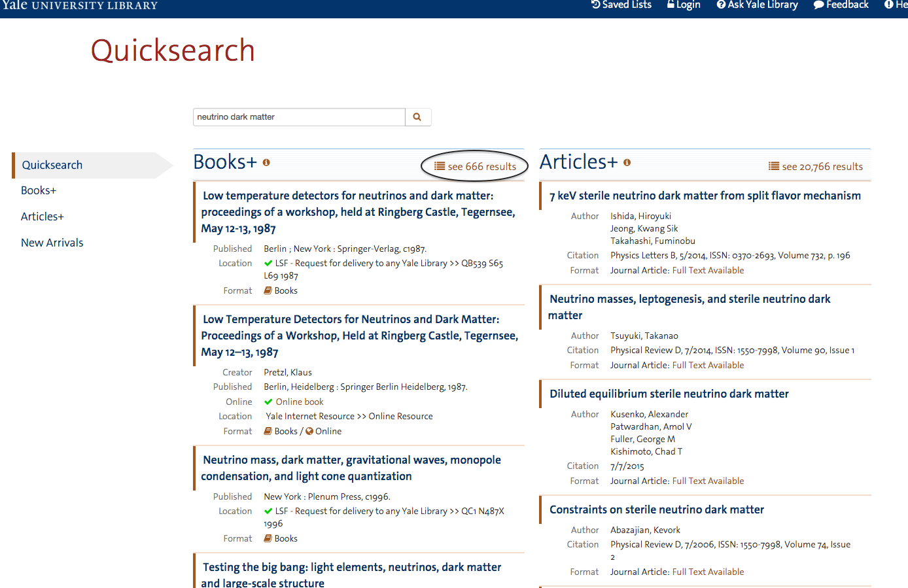The image size is (908, 588).
Task: Click the Physics Letters B citation text
Action: tap(730, 255)
